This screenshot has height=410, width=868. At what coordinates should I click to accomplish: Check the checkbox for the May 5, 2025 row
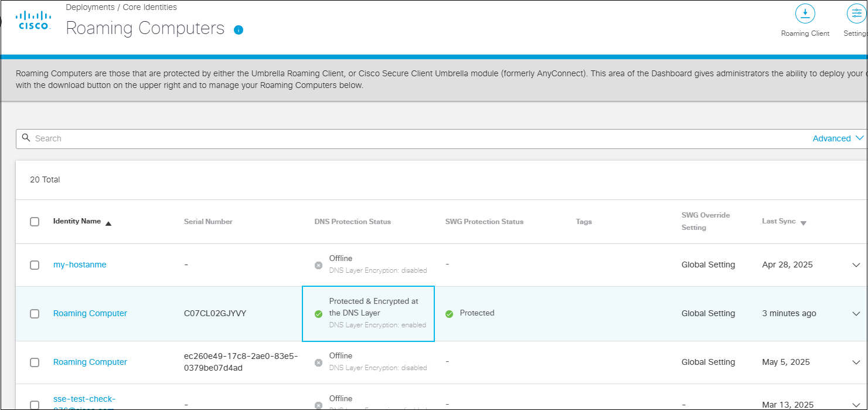pyautogui.click(x=35, y=362)
